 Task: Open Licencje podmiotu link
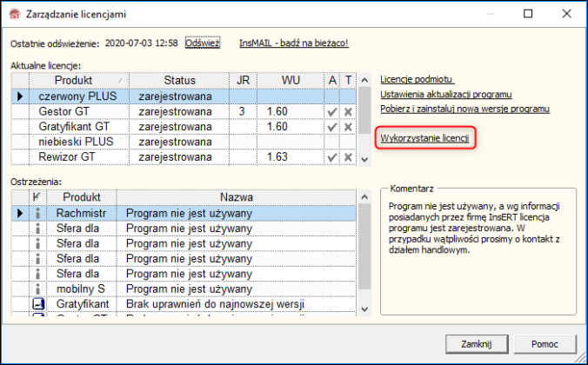[418, 79]
